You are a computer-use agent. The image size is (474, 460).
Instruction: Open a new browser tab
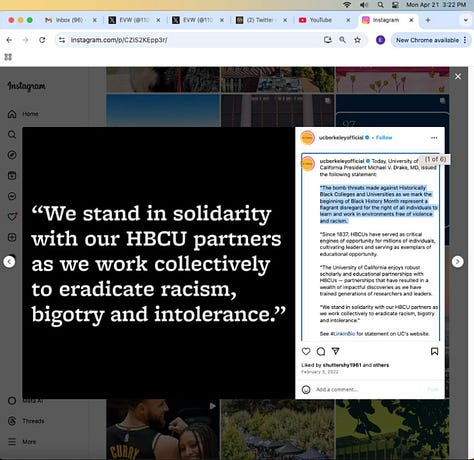point(428,20)
